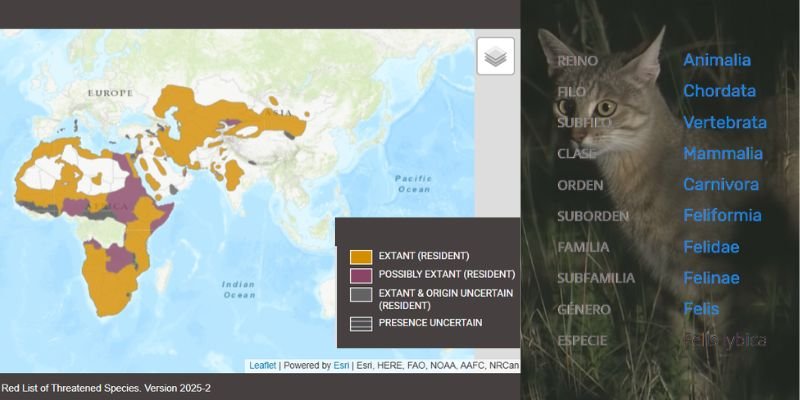Select the Felis genus link
Screen dimensions: 800x400
click(701, 309)
